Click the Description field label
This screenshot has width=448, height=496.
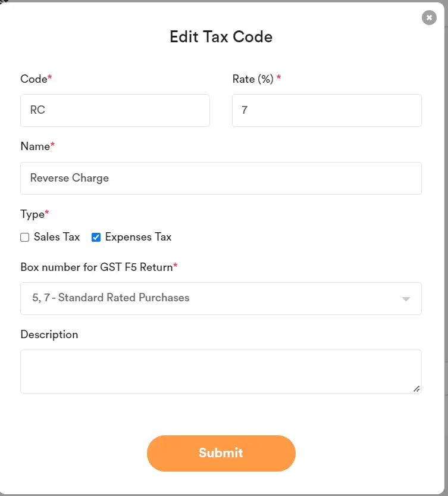49,335
